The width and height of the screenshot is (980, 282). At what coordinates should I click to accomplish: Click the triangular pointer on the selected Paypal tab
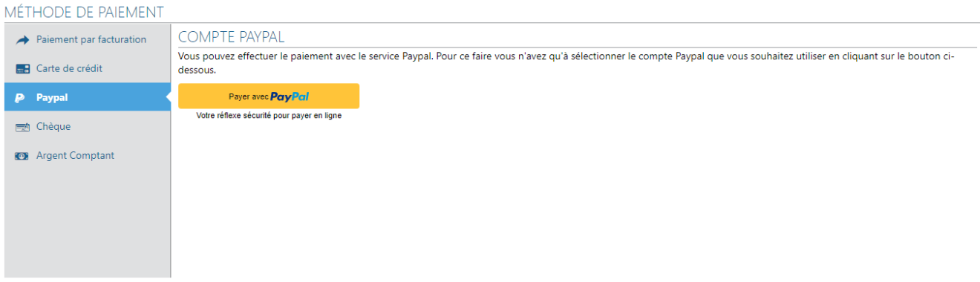(168, 97)
